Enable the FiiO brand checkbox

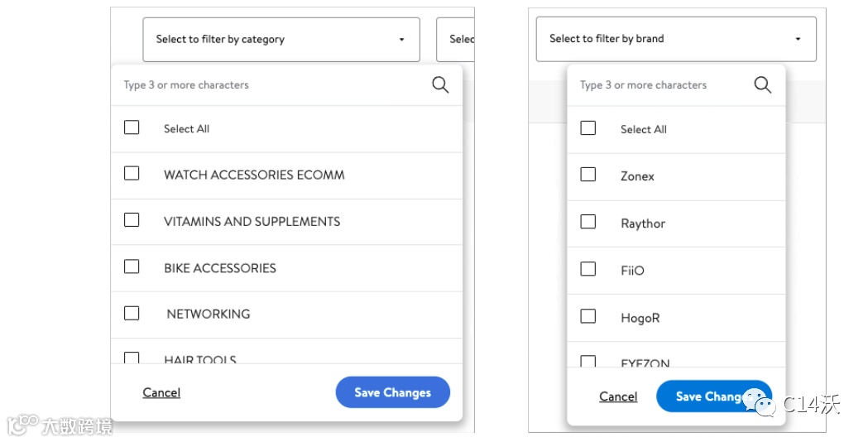pos(588,269)
